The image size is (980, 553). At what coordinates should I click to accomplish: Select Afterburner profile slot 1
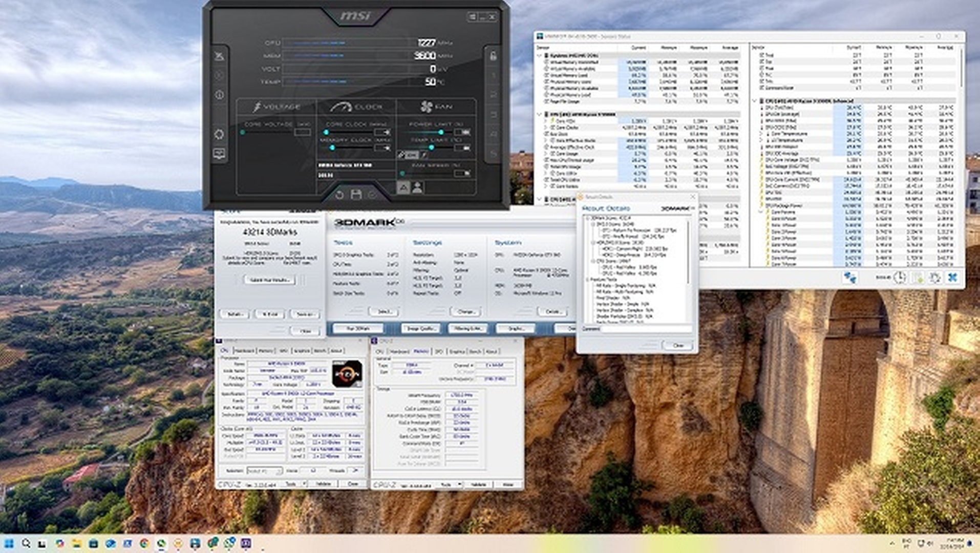click(494, 75)
